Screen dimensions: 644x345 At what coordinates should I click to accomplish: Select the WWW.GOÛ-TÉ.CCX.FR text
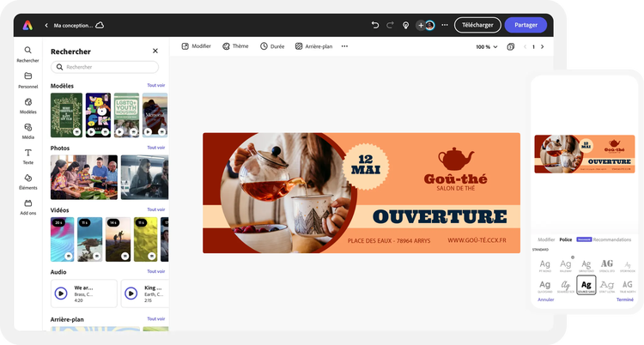(477, 240)
